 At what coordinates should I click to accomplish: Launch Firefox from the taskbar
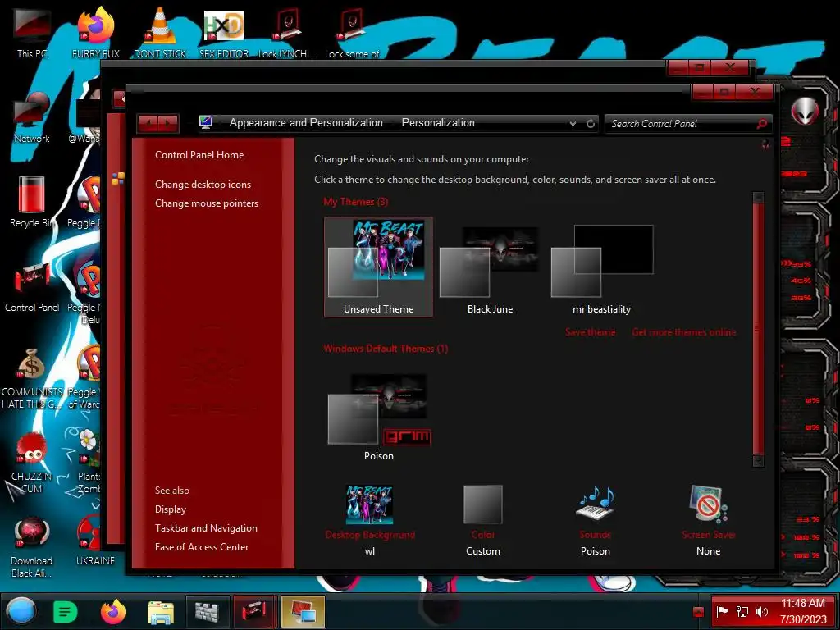(x=113, y=611)
